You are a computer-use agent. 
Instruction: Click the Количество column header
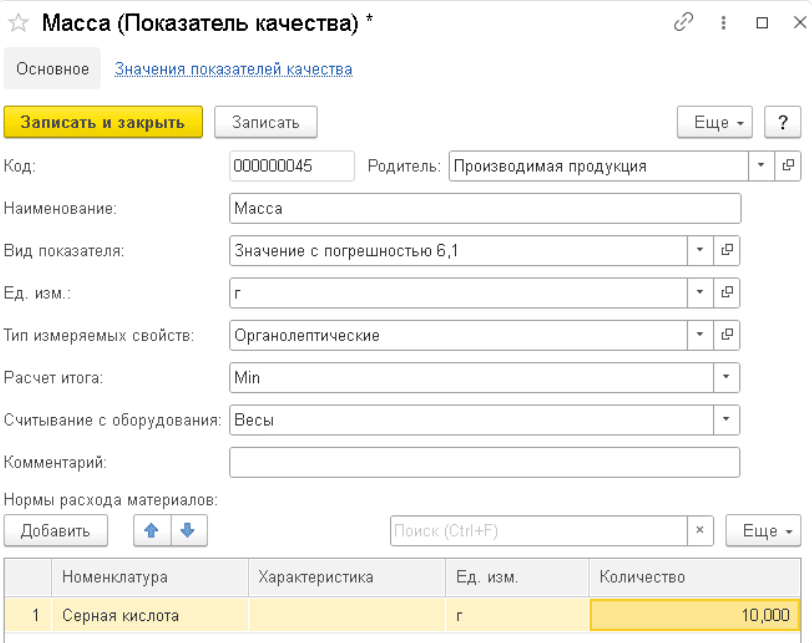click(x=695, y=577)
